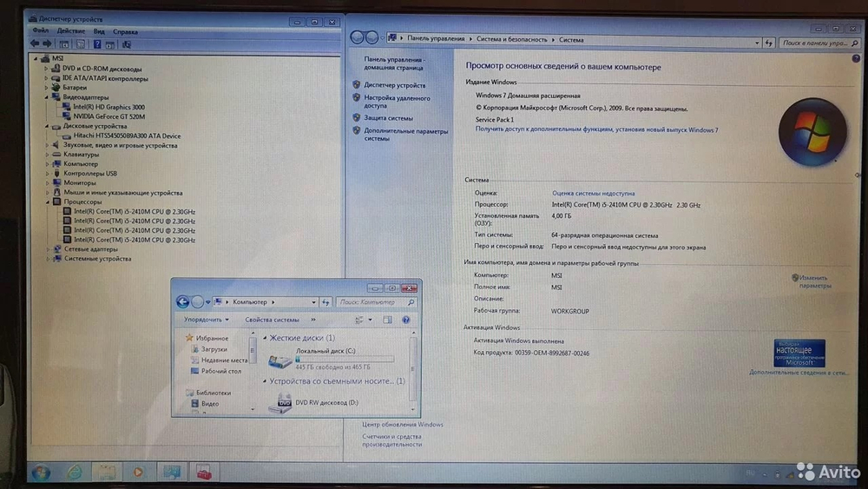
Task: Click Система и безопасность breadcrumb
Action: (x=511, y=39)
